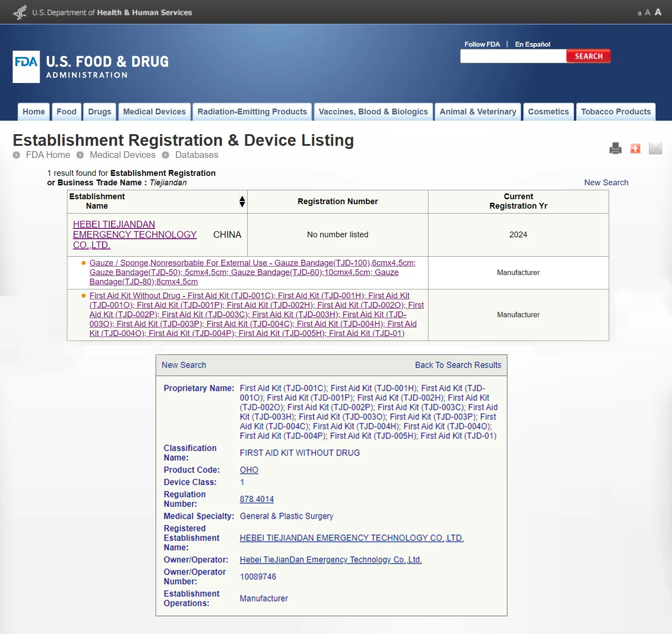Click the search term 'Tiejiandan'

tap(168, 183)
